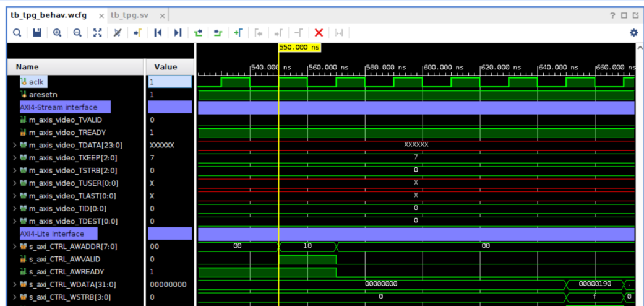Viewport: 644px width, 306px height.
Task: Add a marker at the cursor
Action: point(238,33)
